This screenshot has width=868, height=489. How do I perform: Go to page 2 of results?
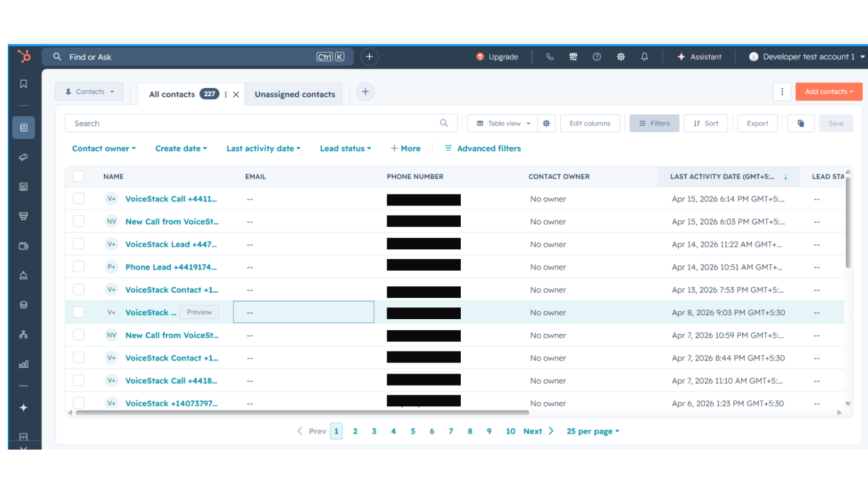pos(355,432)
